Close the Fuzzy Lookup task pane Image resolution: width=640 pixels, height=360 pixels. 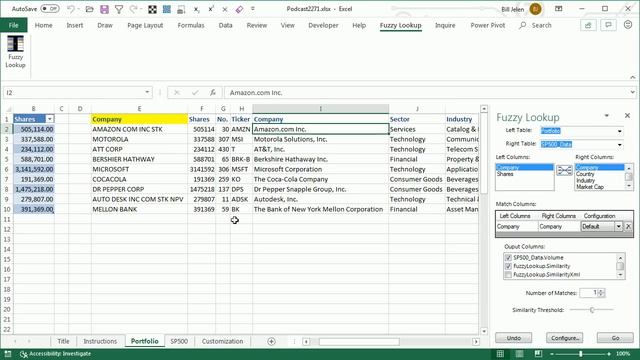(x=627, y=116)
